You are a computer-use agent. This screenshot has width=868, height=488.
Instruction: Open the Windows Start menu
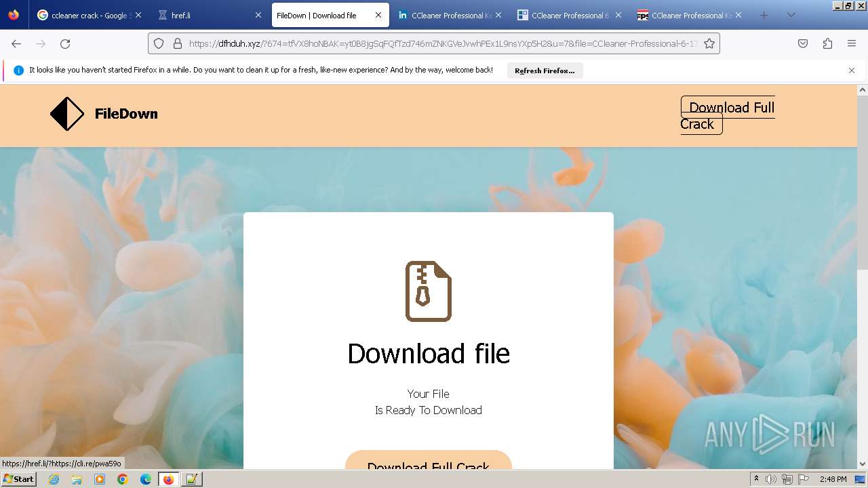coord(18,479)
